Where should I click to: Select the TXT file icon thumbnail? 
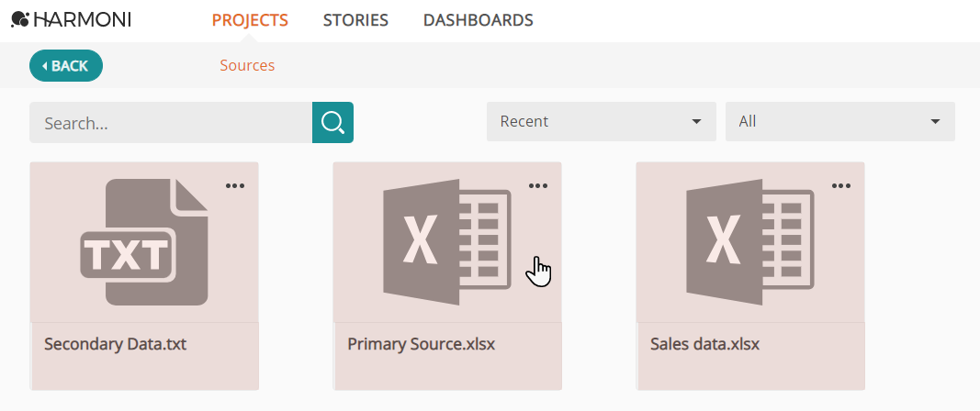[144, 242]
